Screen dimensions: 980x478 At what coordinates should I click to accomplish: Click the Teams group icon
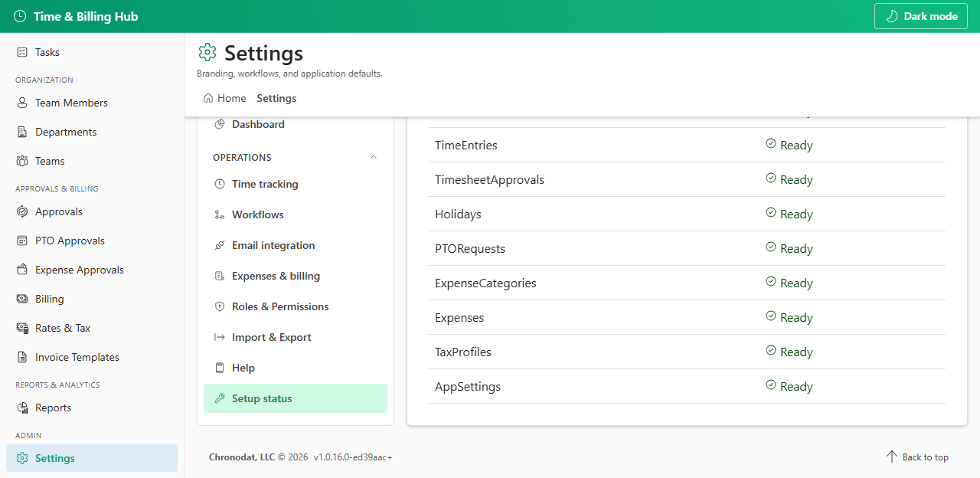click(22, 161)
